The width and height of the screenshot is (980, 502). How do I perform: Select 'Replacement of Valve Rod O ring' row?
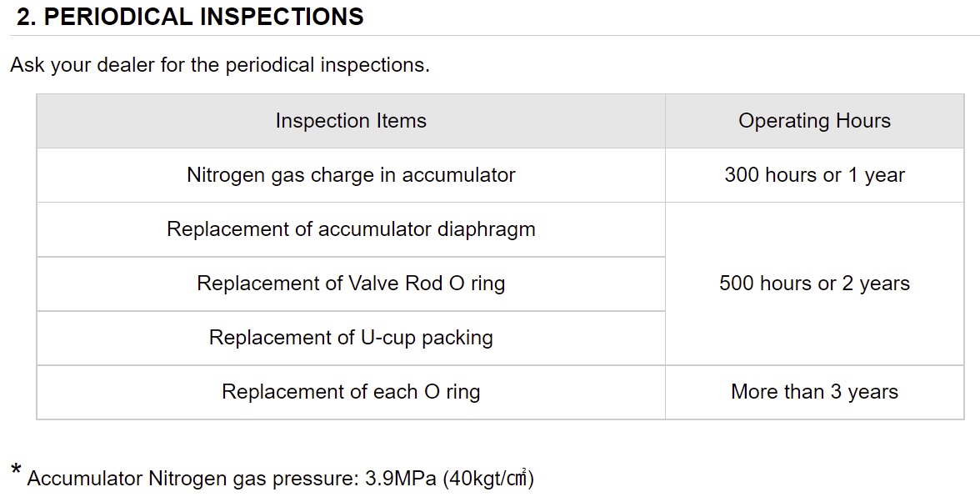point(351,284)
